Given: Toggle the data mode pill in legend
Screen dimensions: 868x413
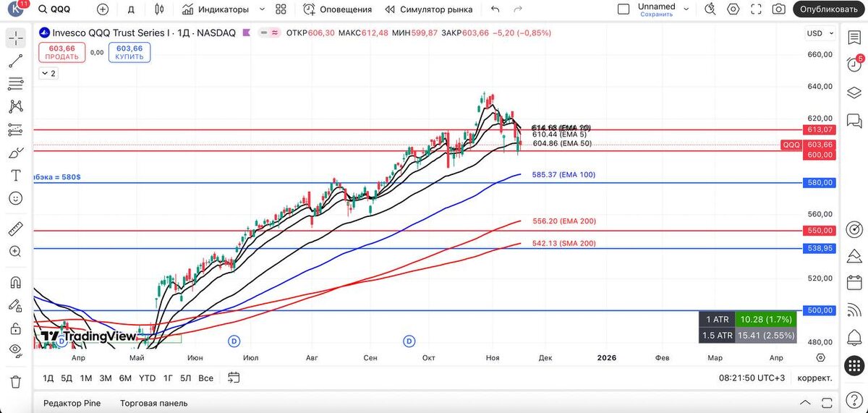Looking at the screenshot, I should (x=271, y=33).
